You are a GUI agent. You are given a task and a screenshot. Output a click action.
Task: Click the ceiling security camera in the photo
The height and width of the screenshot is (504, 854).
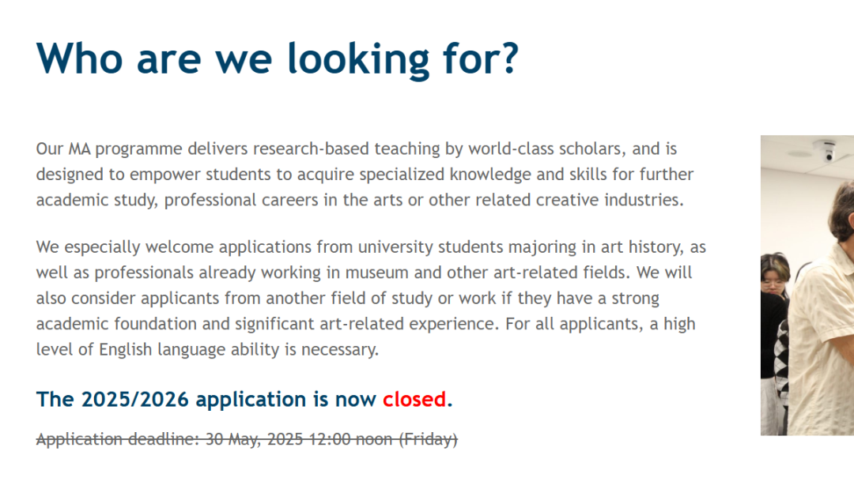click(x=825, y=149)
